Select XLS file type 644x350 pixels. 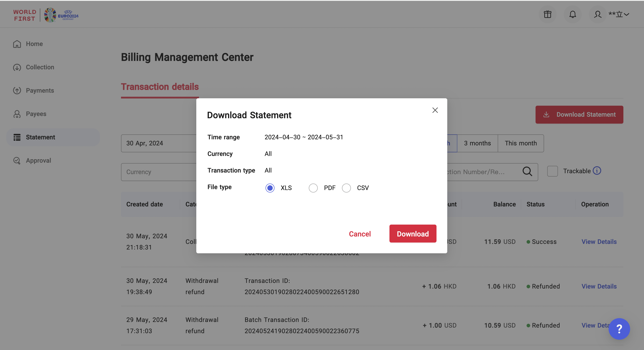pos(270,188)
